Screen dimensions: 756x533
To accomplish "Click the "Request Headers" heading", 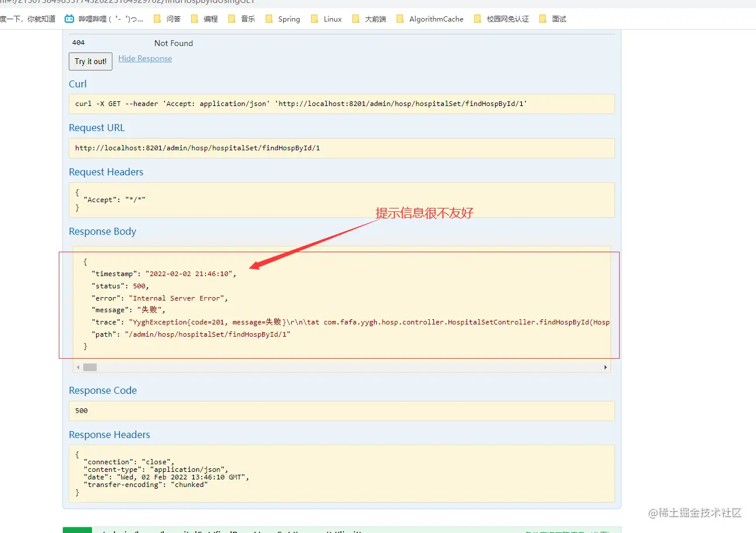I will click(106, 172).
